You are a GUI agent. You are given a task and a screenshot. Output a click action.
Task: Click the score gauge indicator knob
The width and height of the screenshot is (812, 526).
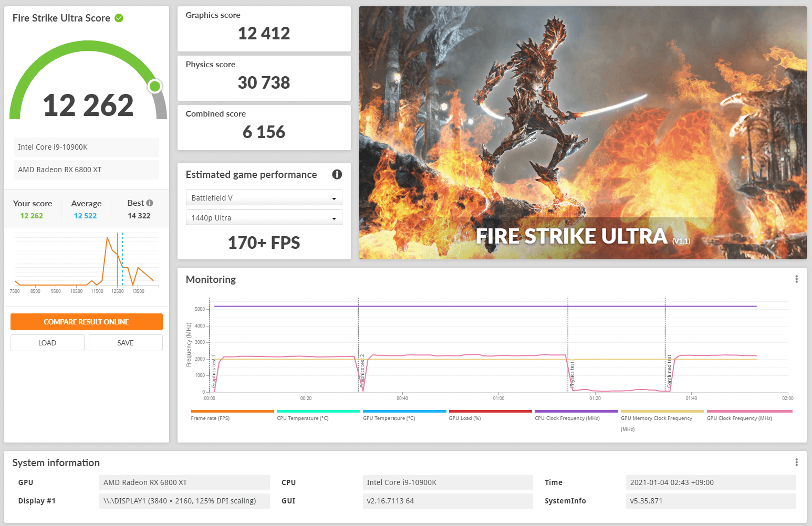point(155,86)
